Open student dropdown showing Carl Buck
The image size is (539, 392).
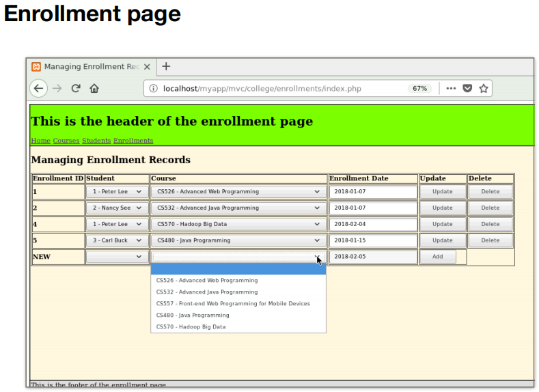click(117, 240)
